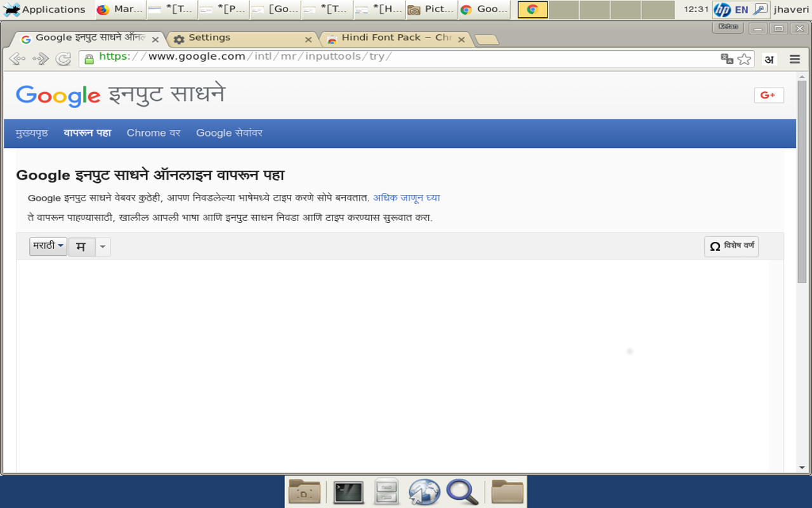This screenshot has height=508, width=812.
Task: Expand the input tool arrow dropdown
Action: 103,247
